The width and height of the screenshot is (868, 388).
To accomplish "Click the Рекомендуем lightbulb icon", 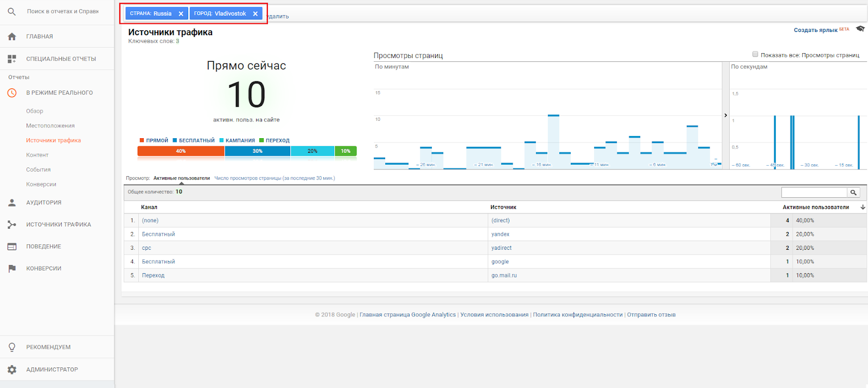I will [12, 347].
